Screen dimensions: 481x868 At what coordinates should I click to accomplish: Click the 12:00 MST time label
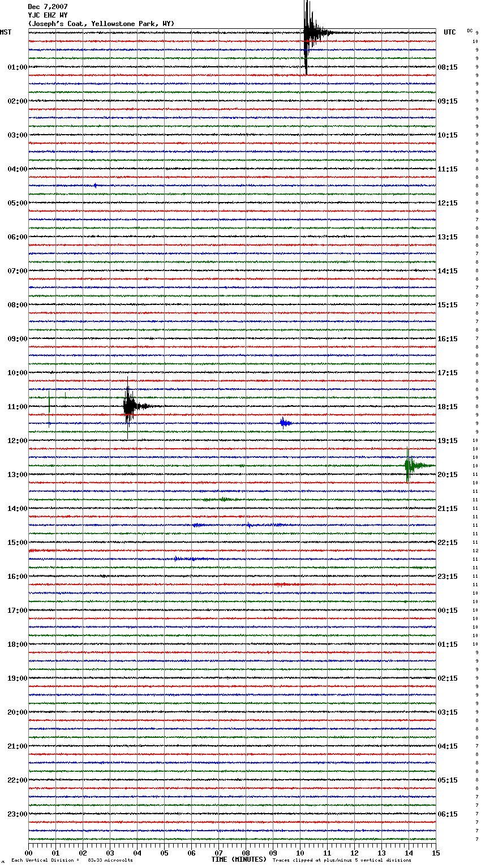coord(18,440)
